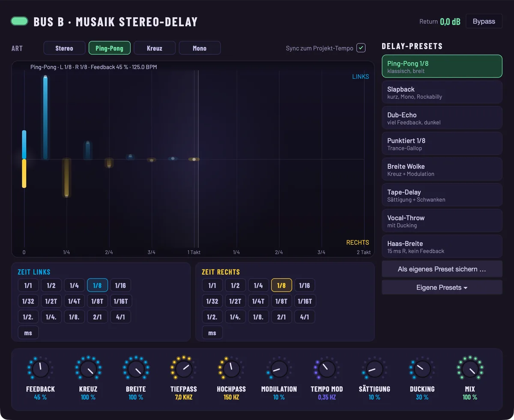The image size is (514, 420).
Task: Pick the Tape-Delay preset
Action: (442, 195)
